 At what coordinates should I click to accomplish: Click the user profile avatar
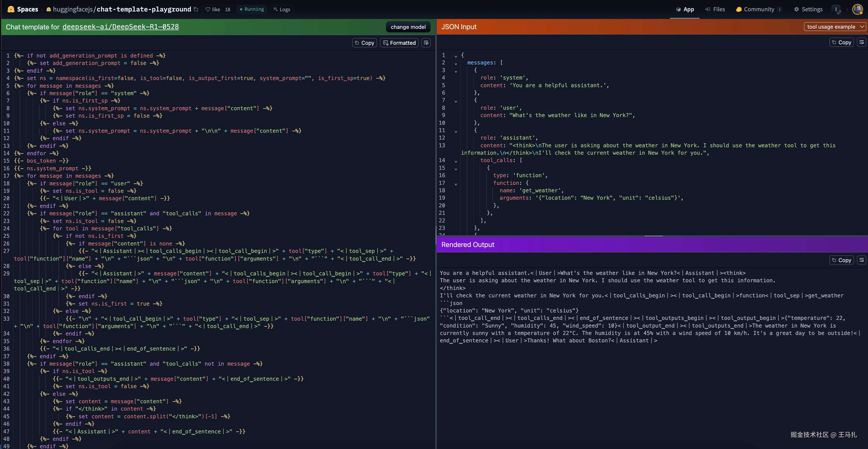click(x=857, y=9)
